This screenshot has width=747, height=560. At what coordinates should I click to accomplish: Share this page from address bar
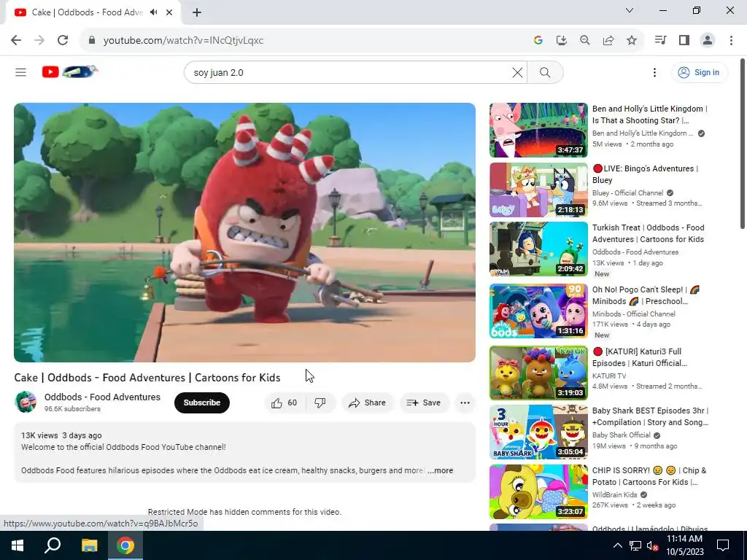608,41
